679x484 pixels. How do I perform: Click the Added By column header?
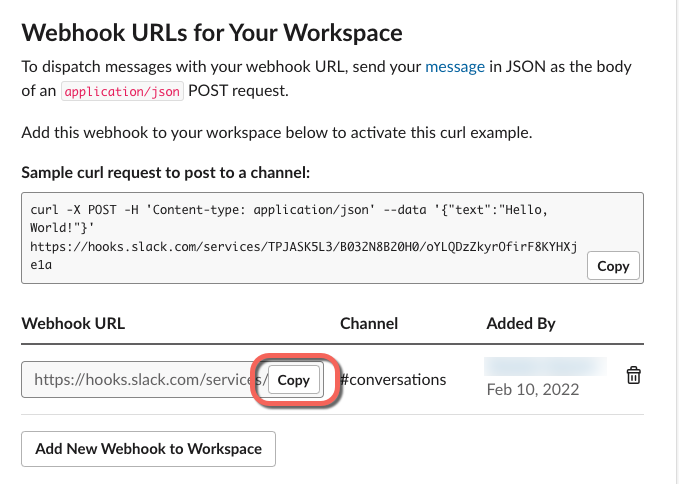521,323
